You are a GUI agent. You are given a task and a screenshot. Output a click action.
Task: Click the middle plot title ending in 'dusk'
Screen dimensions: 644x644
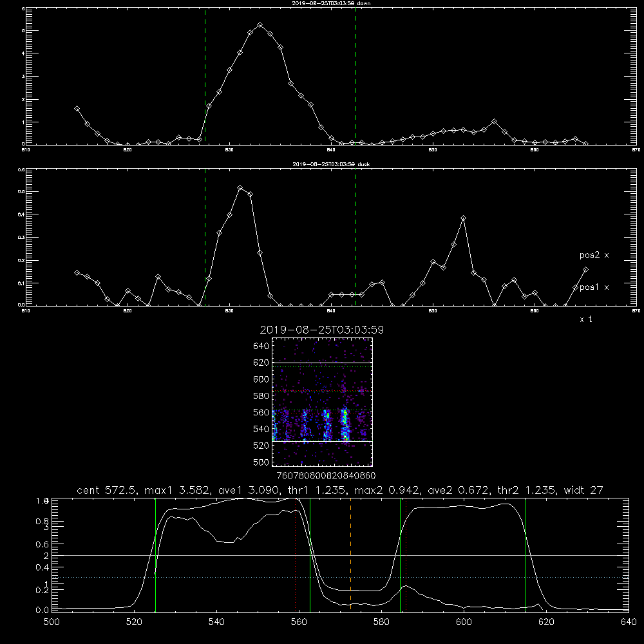click(331, 164)
